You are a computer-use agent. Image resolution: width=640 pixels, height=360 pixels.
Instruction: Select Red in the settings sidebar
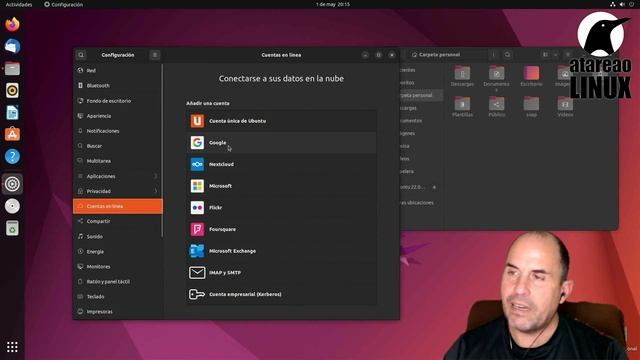pos(118,70)
